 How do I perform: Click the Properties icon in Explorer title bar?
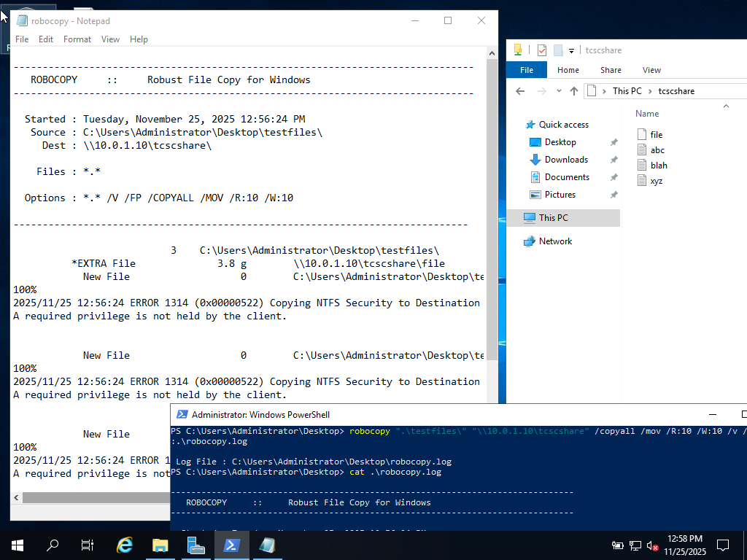point(541,50)
